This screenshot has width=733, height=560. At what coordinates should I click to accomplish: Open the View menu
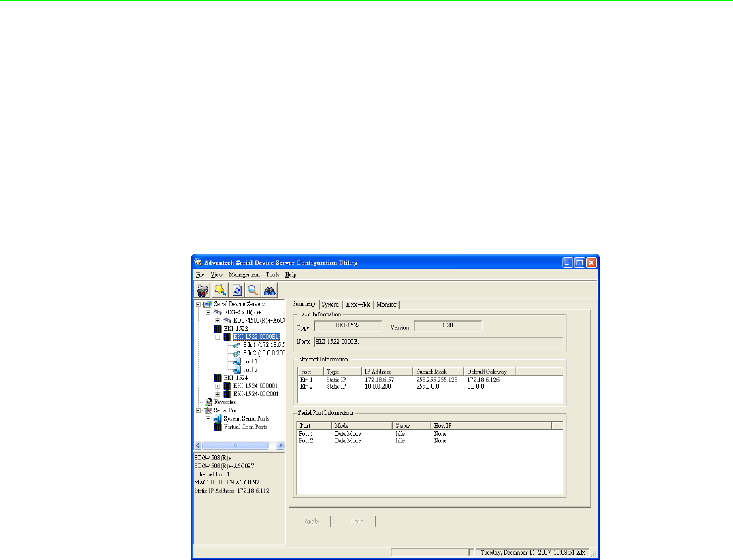216,275
